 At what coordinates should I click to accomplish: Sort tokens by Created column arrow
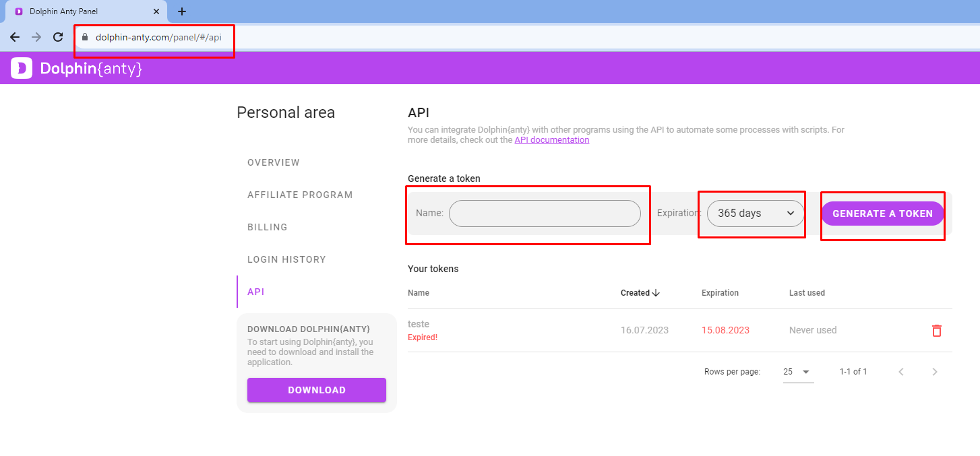(x=656, y=293)
